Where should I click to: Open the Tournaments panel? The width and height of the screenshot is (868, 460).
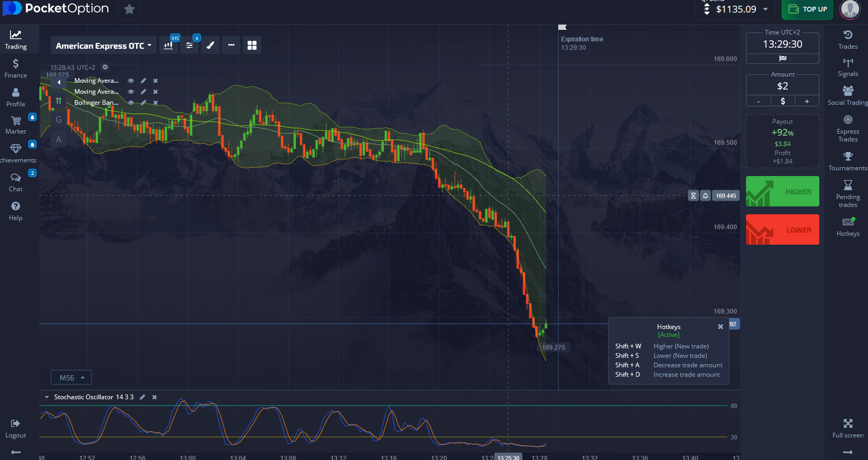[x=848, y=161]
